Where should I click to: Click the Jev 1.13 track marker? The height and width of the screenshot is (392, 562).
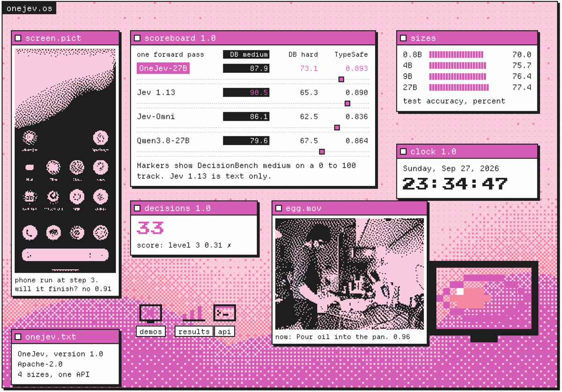(x=348, y=103)
